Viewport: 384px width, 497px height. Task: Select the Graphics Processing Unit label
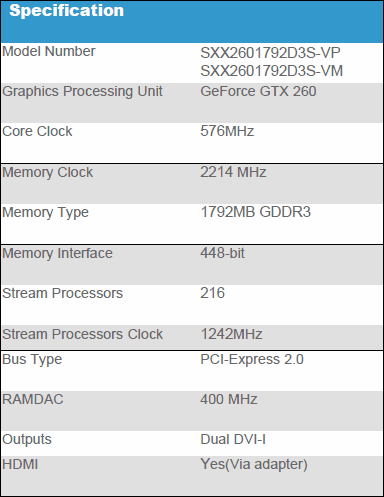click(x=82, y=92)
